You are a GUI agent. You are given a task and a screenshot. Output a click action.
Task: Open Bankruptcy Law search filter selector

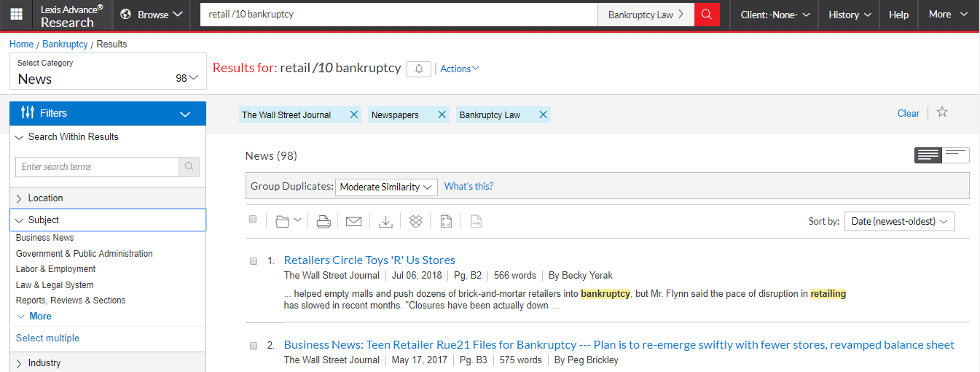(646, 15)
